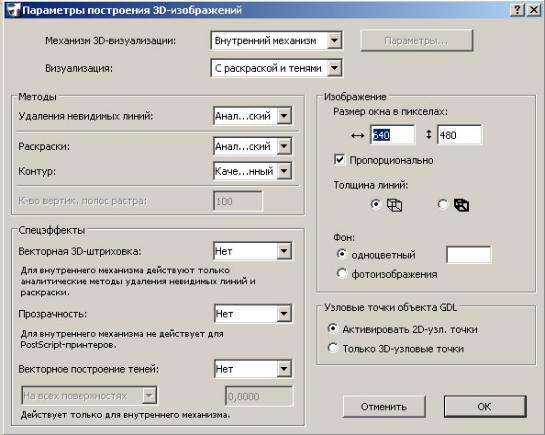Open the Прозрачность dropdown
This screenshot has height=435, width=545.
[253, 314]
